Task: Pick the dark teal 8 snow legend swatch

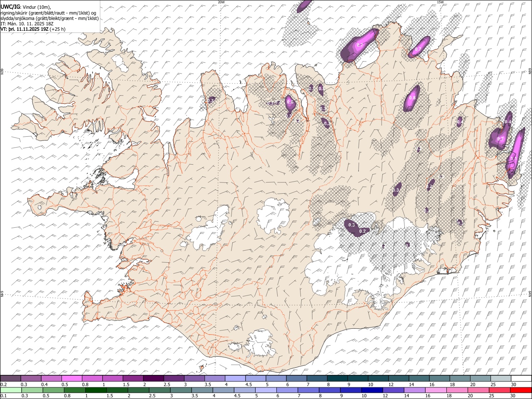Action: [337, 378]
